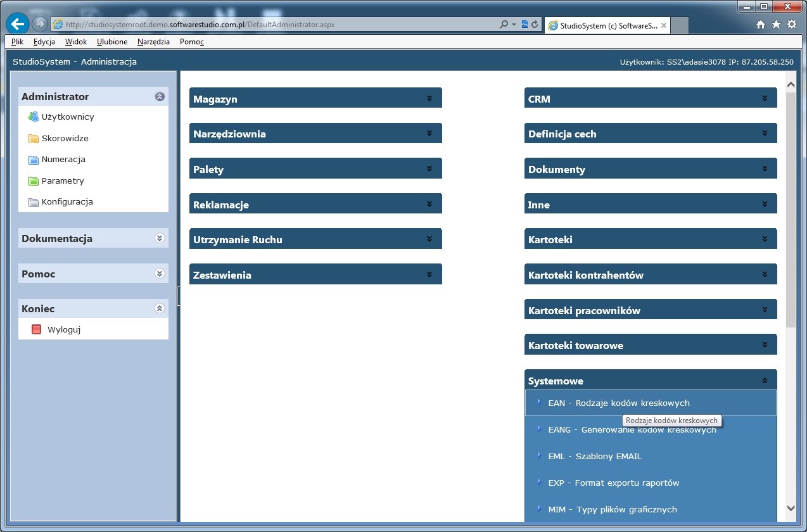Click the Użytkownicy users icon
The image size is (807, 532).
(x=34, y=117)
